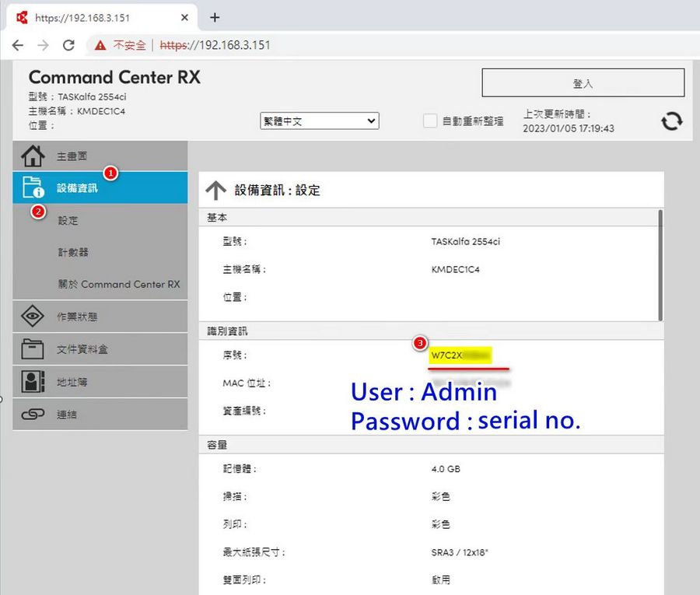Click the 記憶體 label

[240, 469]
